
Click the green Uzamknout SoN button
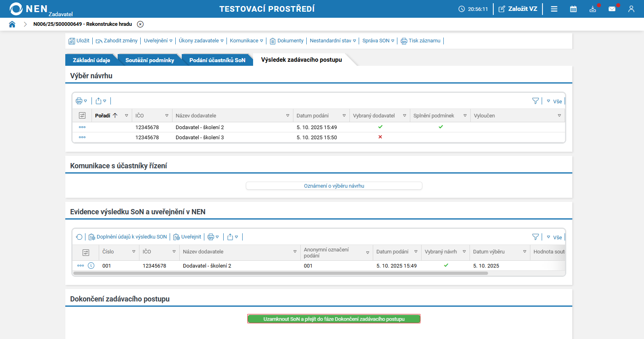334,319
